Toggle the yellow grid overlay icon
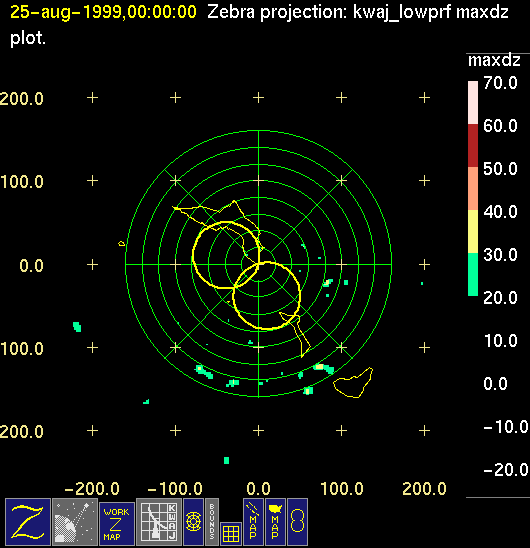530x548 pixels. (231, 534)
